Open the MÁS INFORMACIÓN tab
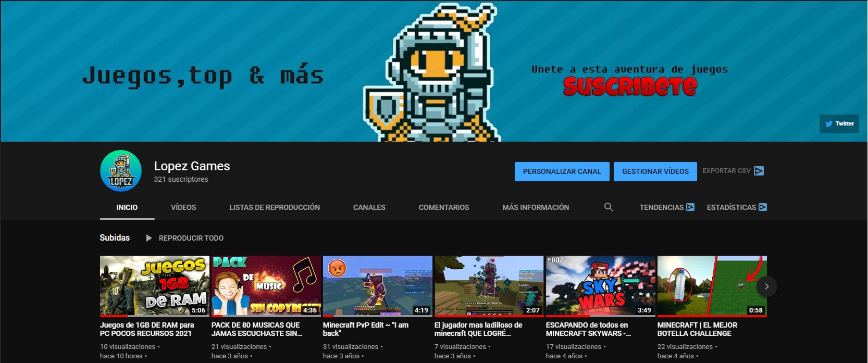 pos(536,207)
